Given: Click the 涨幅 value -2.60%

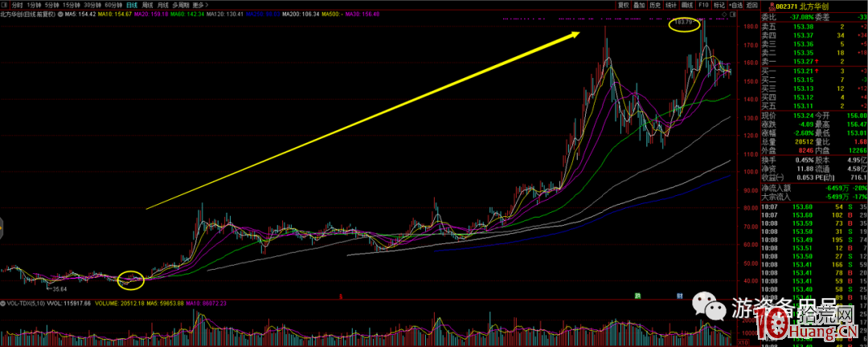Looking at the screenshot, I should (803, 133).
